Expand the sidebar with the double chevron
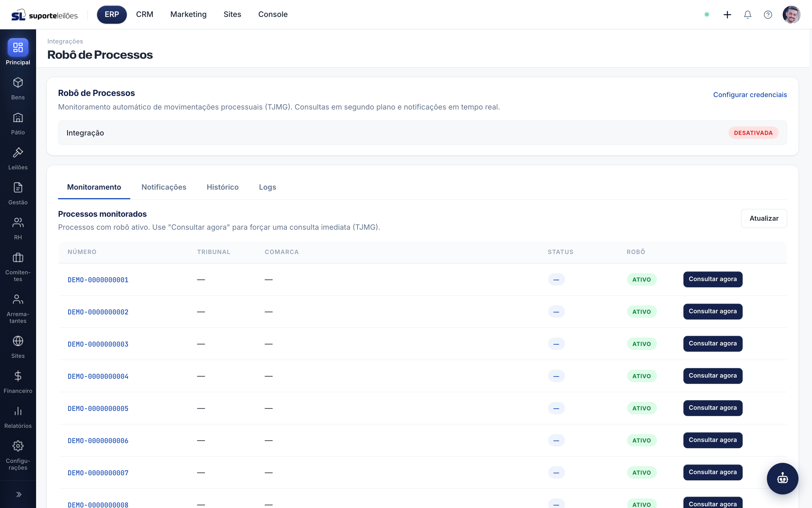Viewport: 812px width, 508px height. pyautogui.click(x=18, y=494)
